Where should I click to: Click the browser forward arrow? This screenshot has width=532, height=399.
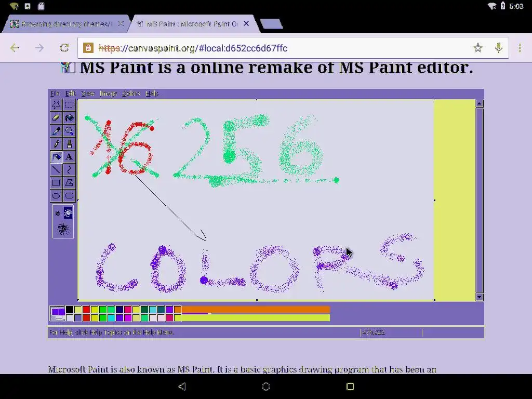pos(39,48)
